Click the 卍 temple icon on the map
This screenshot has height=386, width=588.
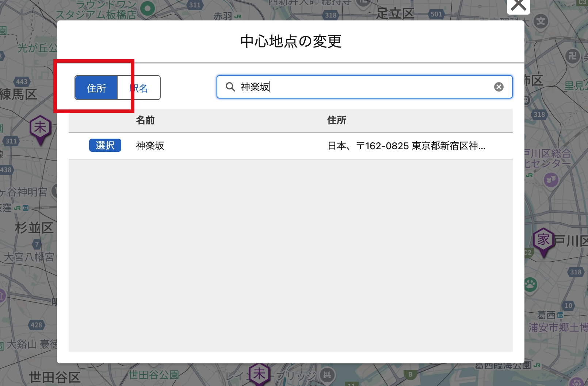click(572, 56)
